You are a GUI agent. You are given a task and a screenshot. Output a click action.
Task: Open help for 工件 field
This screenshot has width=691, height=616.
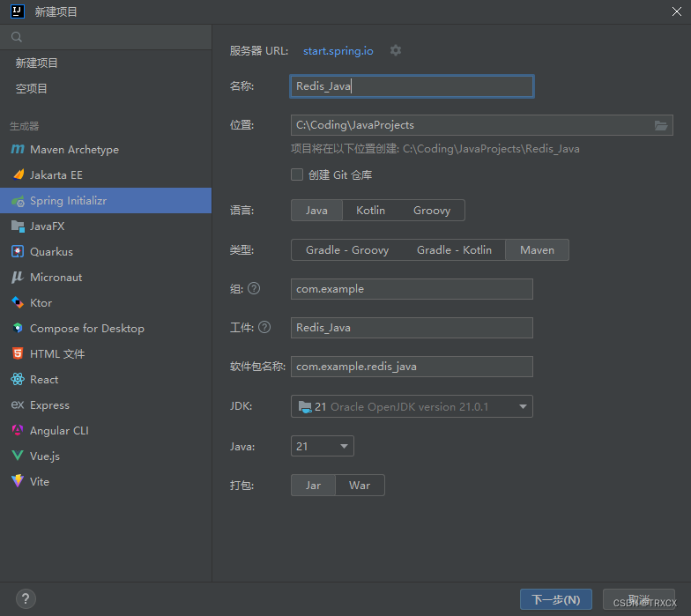tap(264, 327)
